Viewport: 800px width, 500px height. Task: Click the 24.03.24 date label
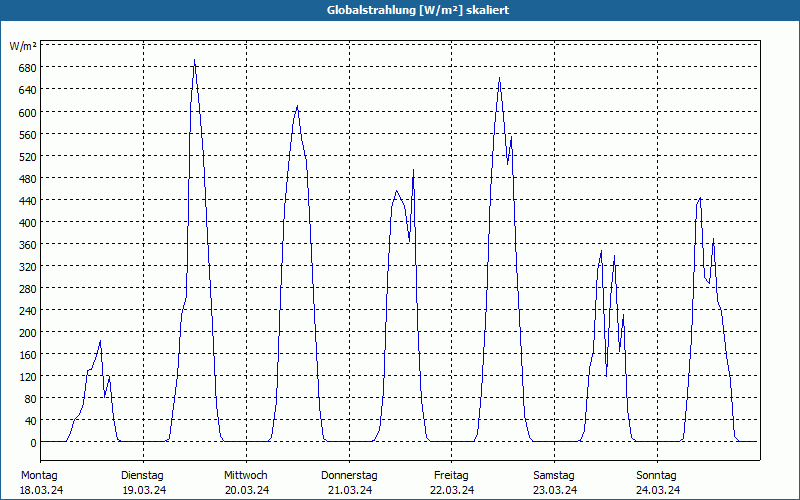(x=658, y=490)
